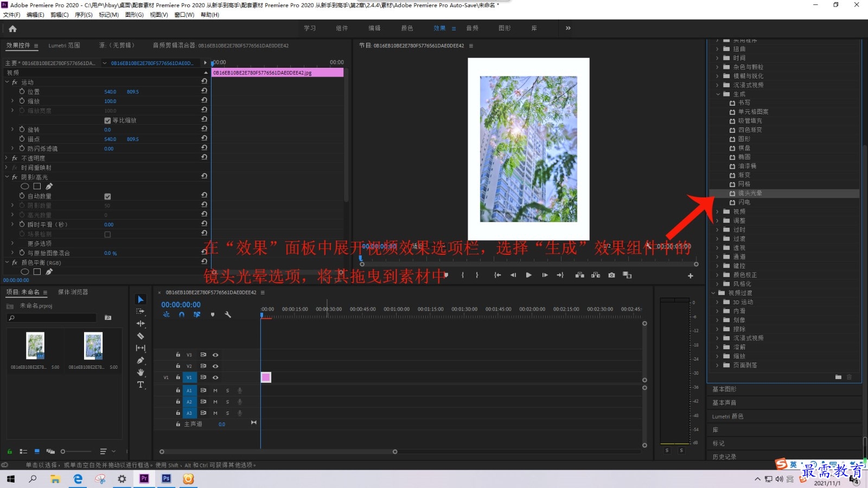868x488 pixels.
Task: Solo audio track A2
Action: [227, 402]
